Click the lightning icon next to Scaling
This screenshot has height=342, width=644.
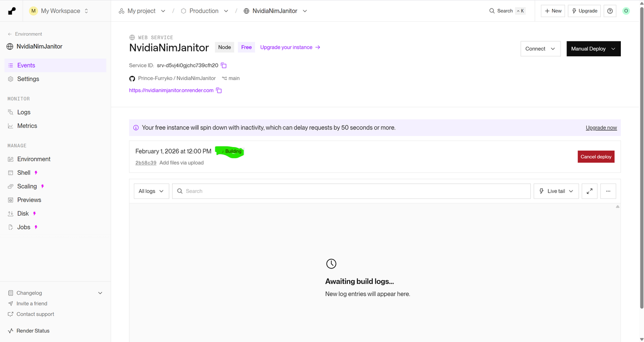(x=43, y=186)
